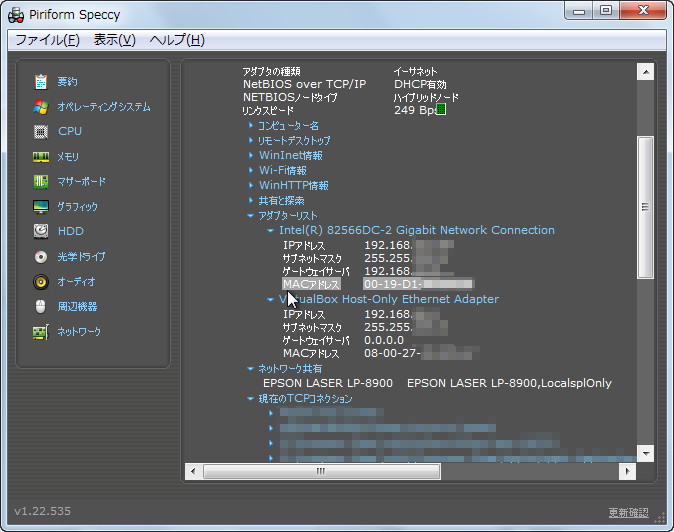Select the グラフィック monitor icon
The width and height of the screenshot is (674, 532).
[41, 207]
